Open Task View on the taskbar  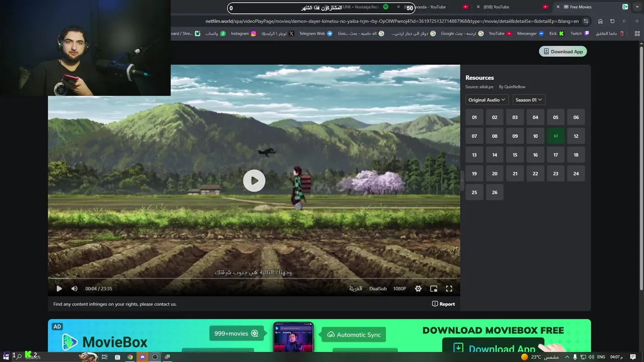pos(105,357)
